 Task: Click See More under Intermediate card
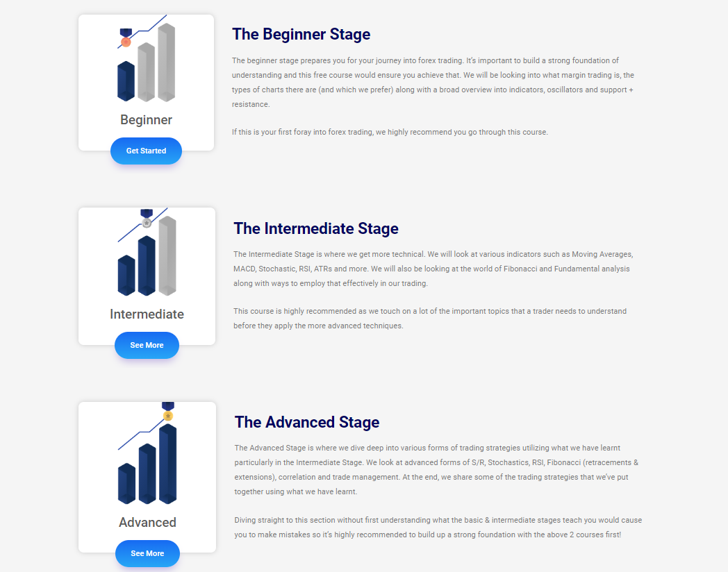pos(147,345)
